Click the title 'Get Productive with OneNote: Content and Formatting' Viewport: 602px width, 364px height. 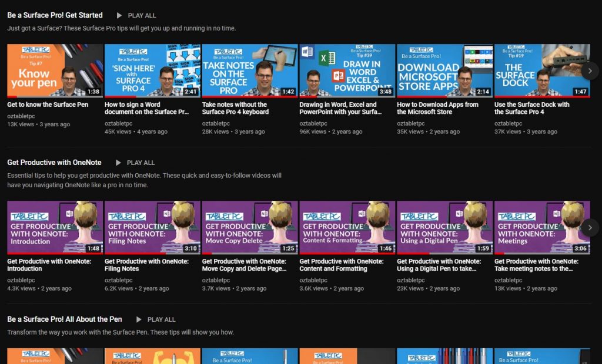tap(342, 265)
